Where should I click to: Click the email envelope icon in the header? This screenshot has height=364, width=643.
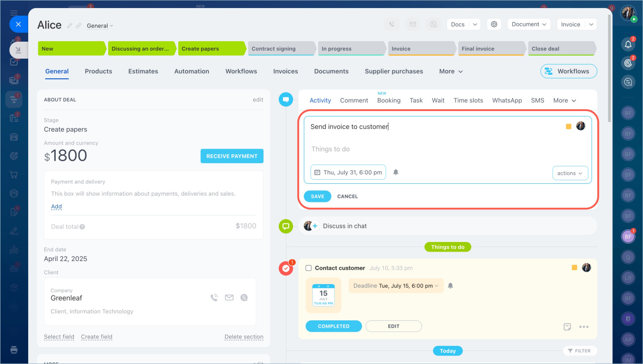pyautogui.click(x=412, y=24)
